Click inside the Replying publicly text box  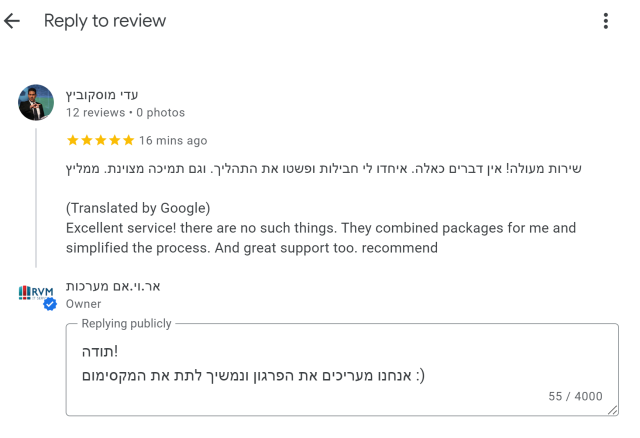click(x=342, y=370)
